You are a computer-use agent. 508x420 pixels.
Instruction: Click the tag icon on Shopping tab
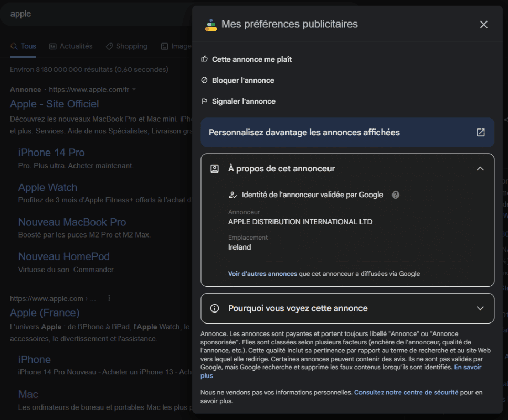click(x=109, y=46)
